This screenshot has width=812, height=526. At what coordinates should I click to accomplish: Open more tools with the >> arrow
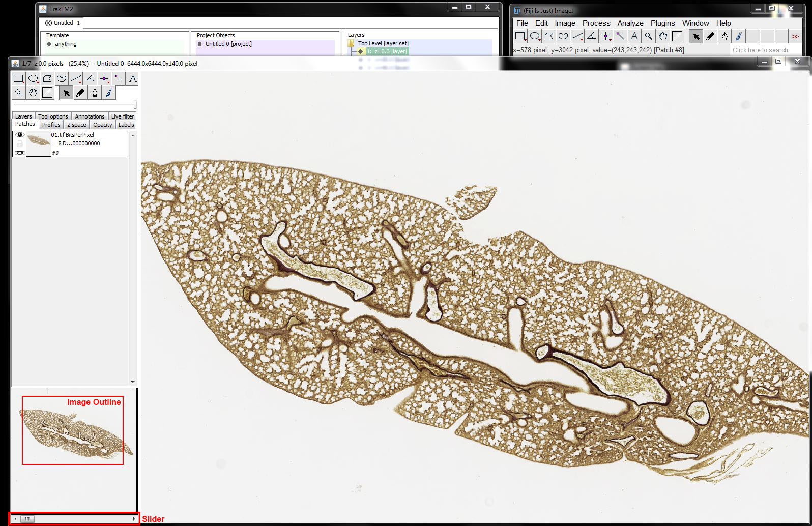coord(795,36)
